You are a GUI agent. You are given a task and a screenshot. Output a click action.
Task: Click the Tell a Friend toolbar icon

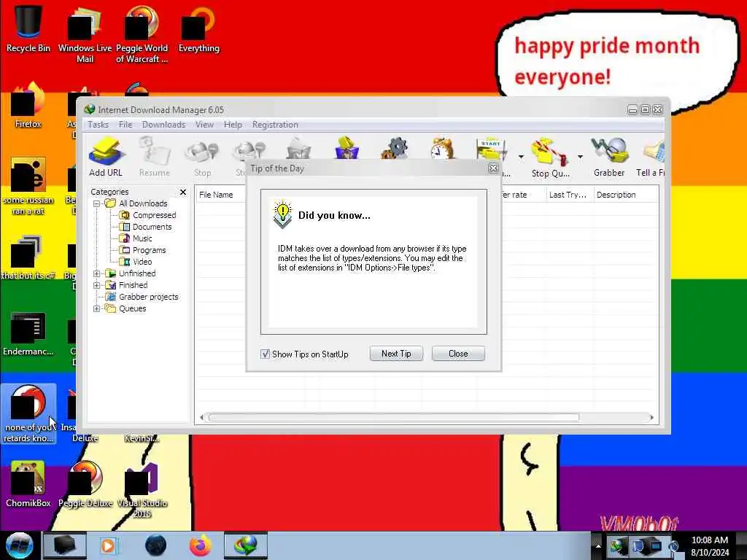click(651, 157)
